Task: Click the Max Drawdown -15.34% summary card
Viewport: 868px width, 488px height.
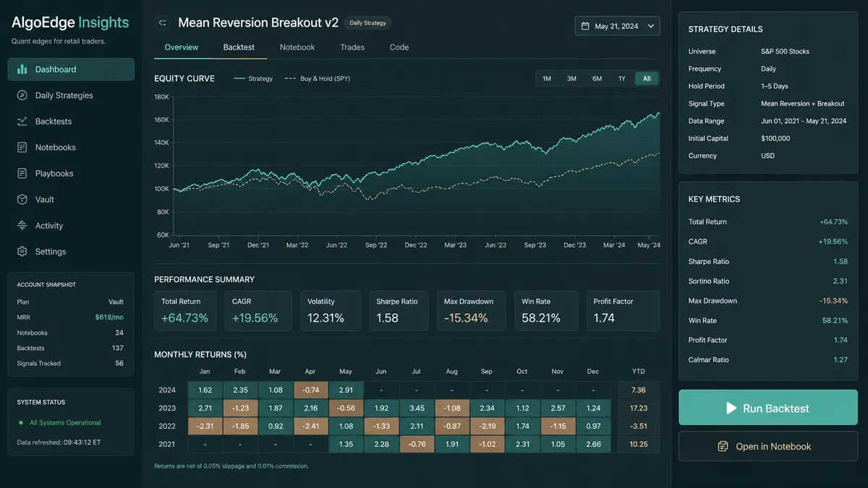Action: point(473,311)
